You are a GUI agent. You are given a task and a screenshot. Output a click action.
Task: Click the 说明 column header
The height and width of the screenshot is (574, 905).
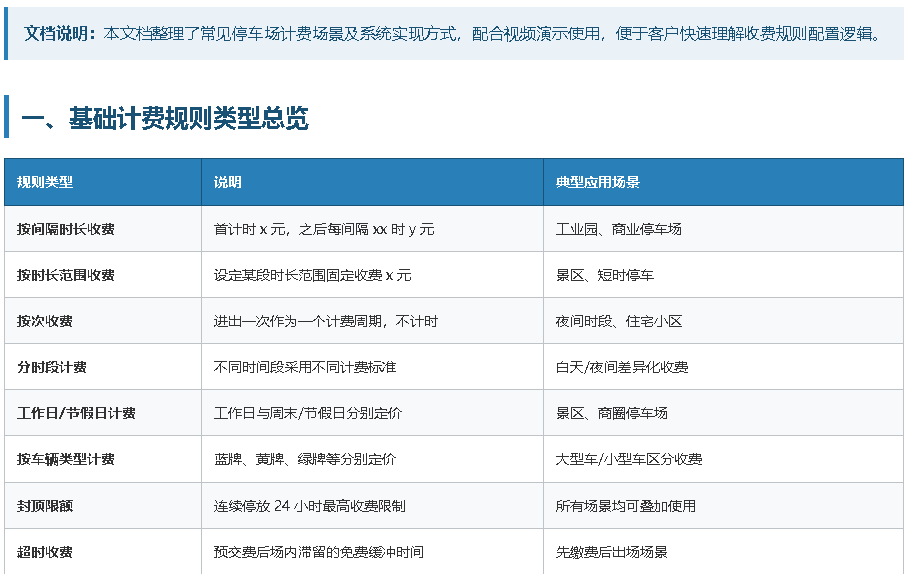[x=372, y=182]
